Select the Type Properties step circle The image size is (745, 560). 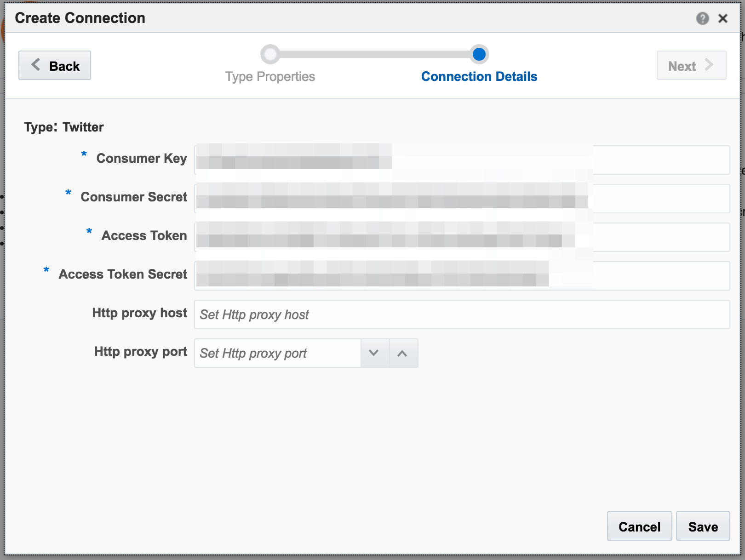pos(270,54)
